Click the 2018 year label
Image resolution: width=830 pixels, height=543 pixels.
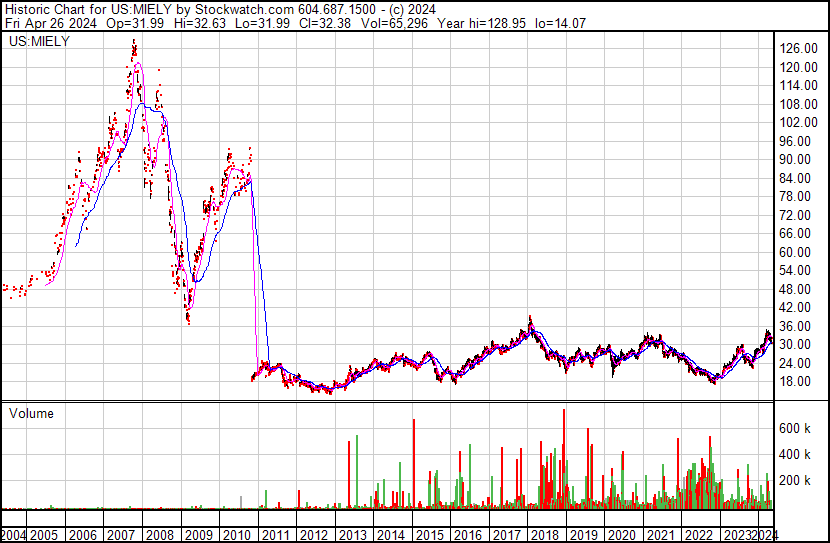click(545, 535)
